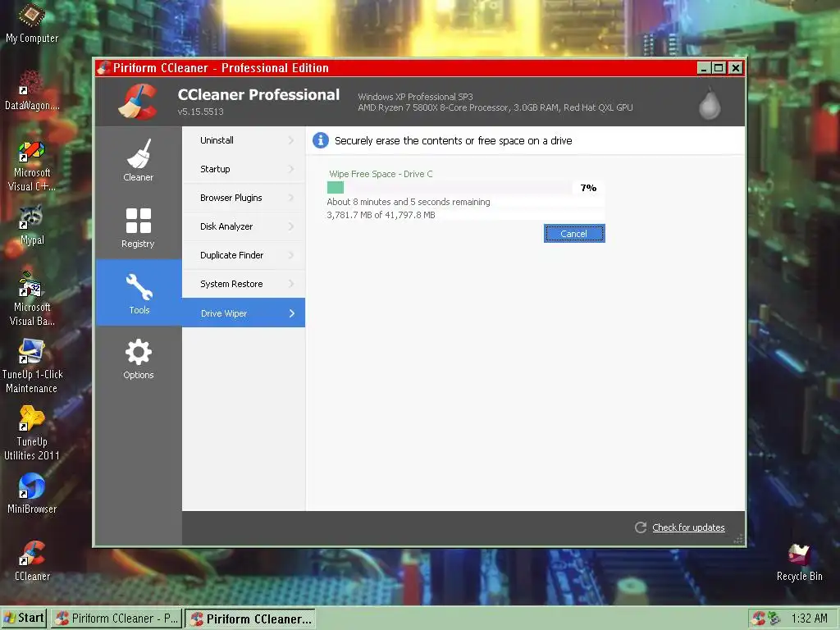Select Duplicate Finder menu entry

click(244, 255)
